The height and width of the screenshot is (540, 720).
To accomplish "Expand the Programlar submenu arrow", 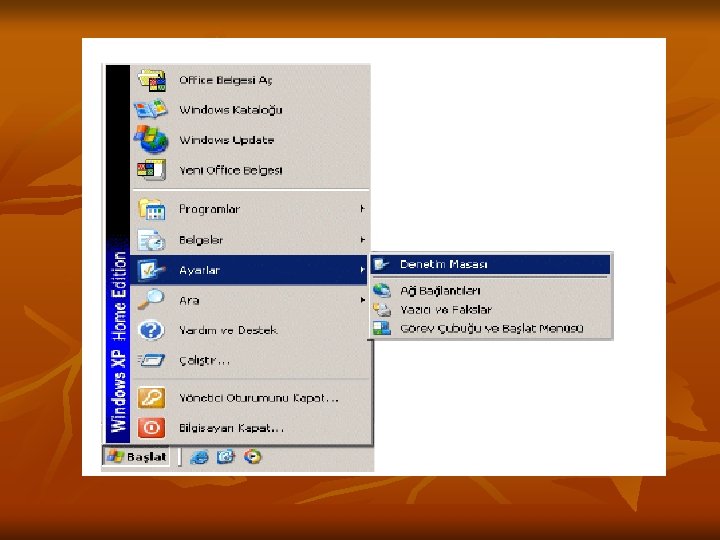I will point(362,209).
